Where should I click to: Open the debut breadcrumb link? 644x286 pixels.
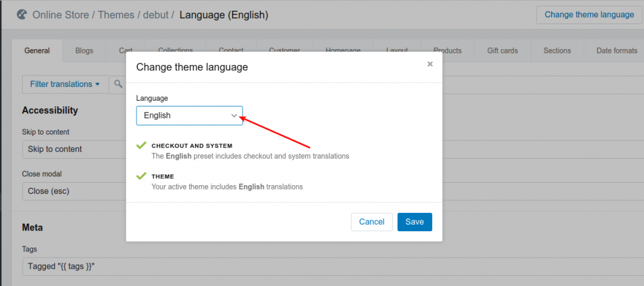click(x=156, y=15)
